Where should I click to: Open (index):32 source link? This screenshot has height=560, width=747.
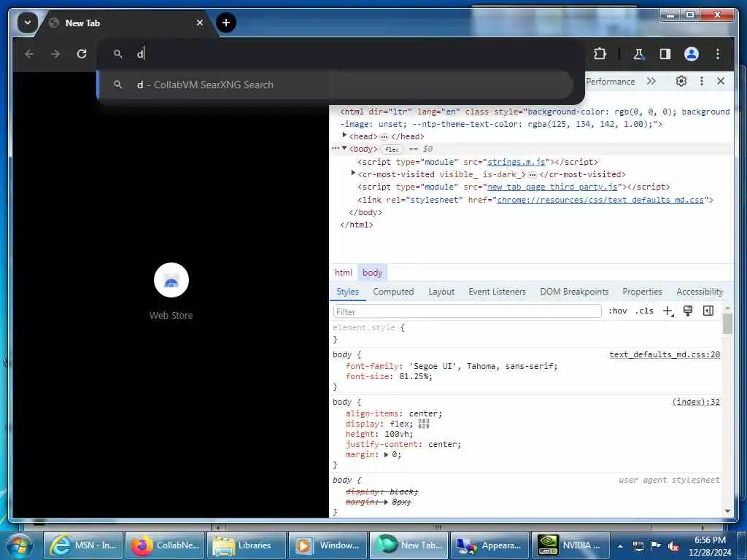pyautogui.click(x=696, y=402)
